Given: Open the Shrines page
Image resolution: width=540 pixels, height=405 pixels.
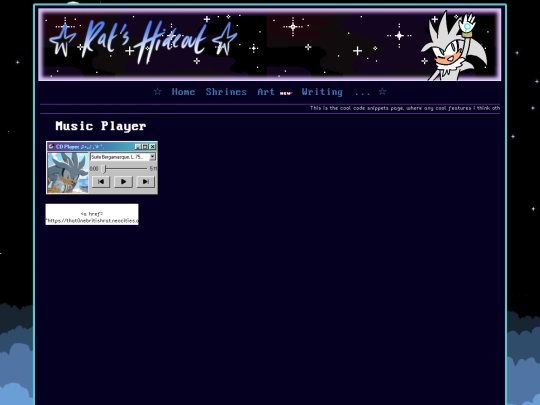Looking at the screenshot, I should coord(226,92).
